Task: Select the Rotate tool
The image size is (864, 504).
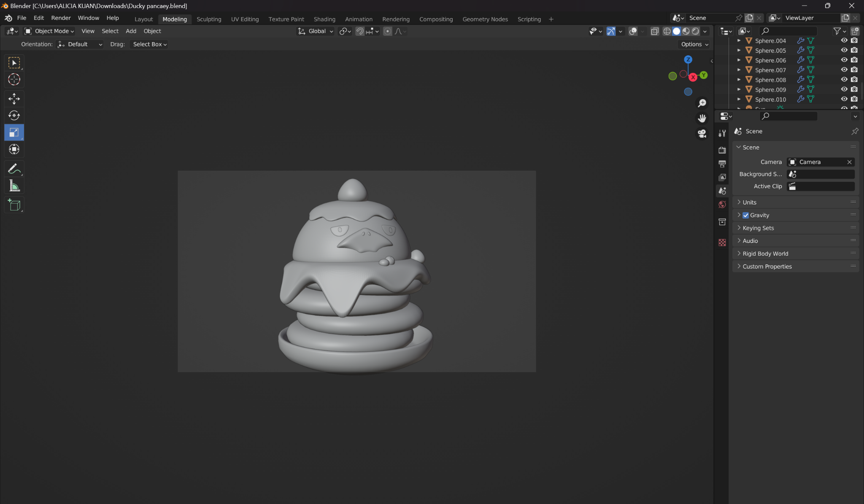Action: (14, 116)
